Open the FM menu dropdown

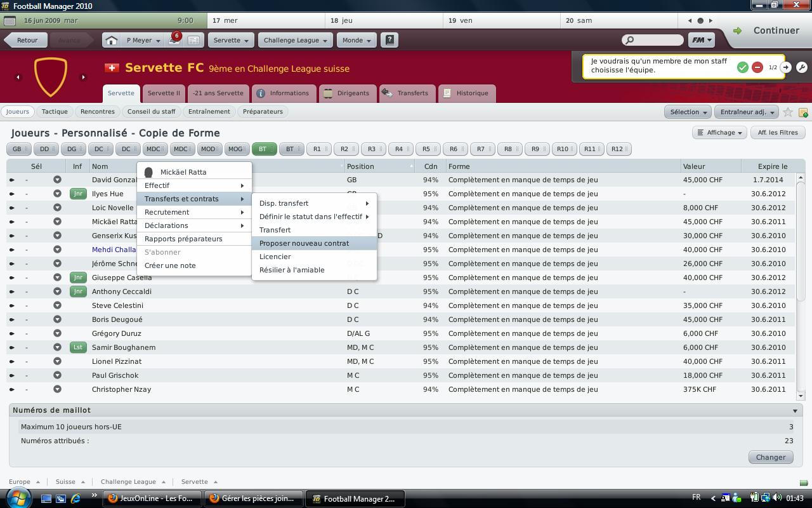pyautogui.click(x=701, y=40)
